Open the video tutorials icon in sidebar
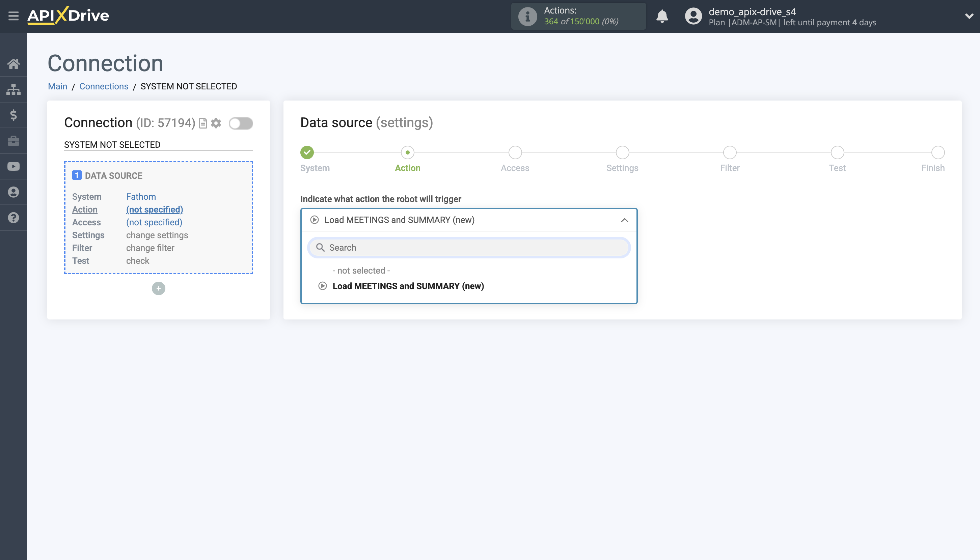This screenshot has height=560, width=980. tap(14, 166)
